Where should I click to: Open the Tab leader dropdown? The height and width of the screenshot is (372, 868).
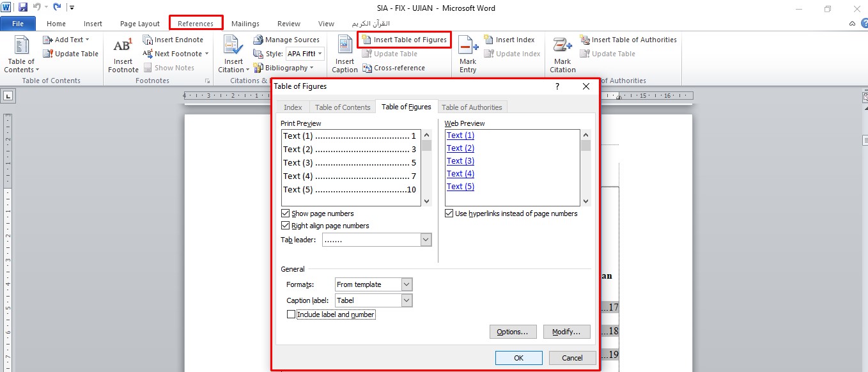(x=426, y=240)
